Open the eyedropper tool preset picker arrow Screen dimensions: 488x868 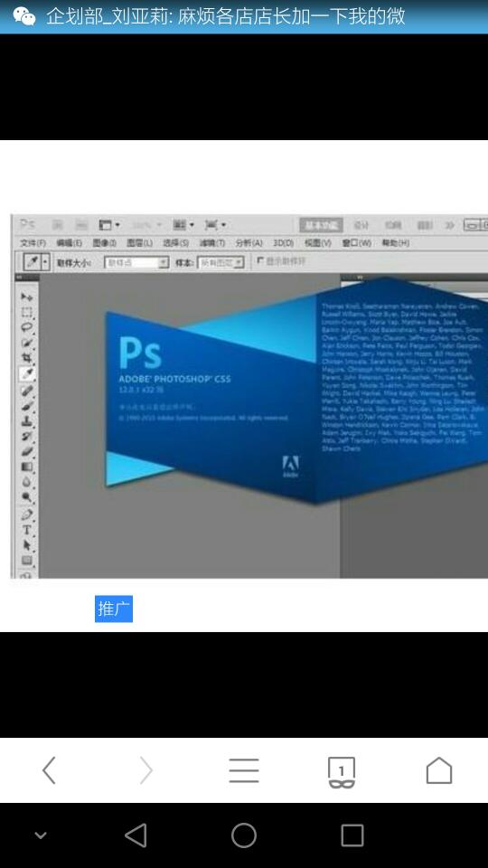(45, 262)
